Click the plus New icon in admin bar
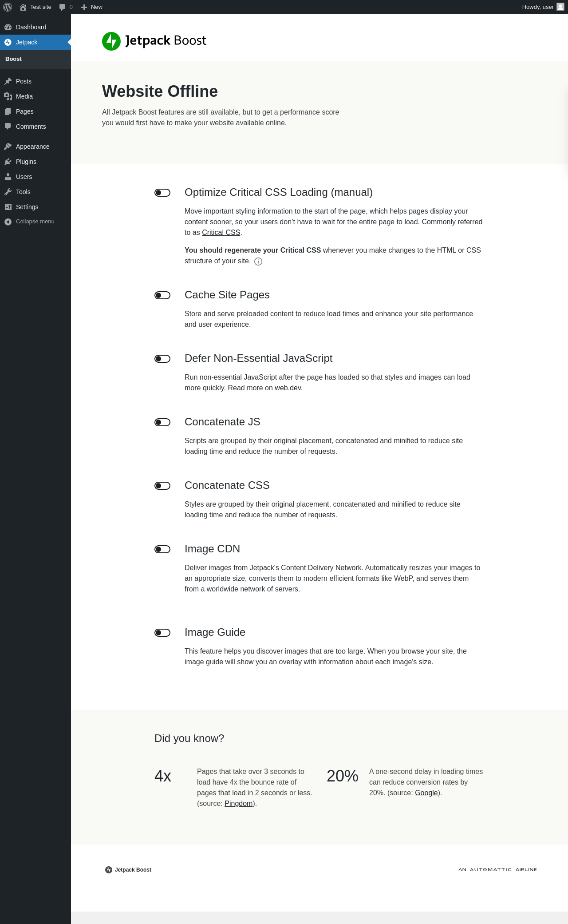Image resolution: width=568 pixels, height=924 pixels. click(x=84, y=7)
